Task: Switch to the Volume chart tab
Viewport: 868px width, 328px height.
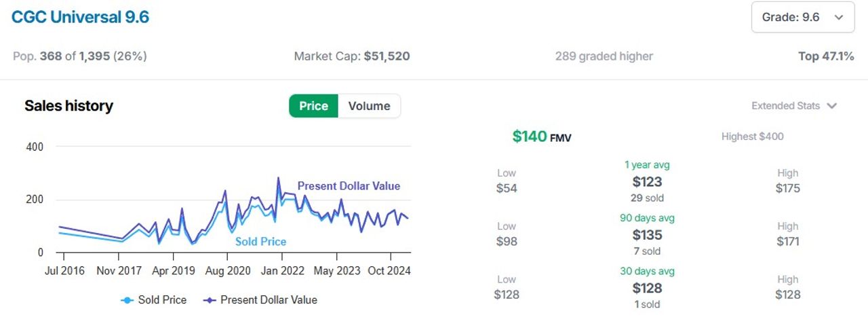Action: [369, 106]
